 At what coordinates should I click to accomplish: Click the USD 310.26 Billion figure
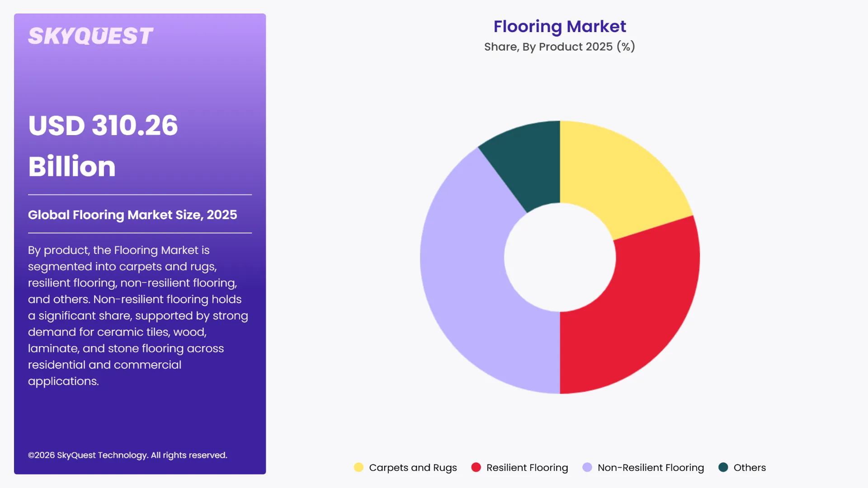point(103,145)
